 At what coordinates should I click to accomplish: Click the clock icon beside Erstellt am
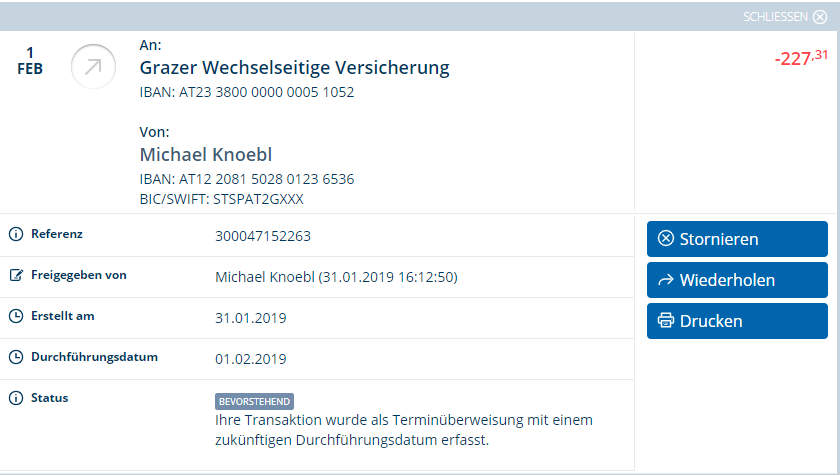tap(16, 316)
